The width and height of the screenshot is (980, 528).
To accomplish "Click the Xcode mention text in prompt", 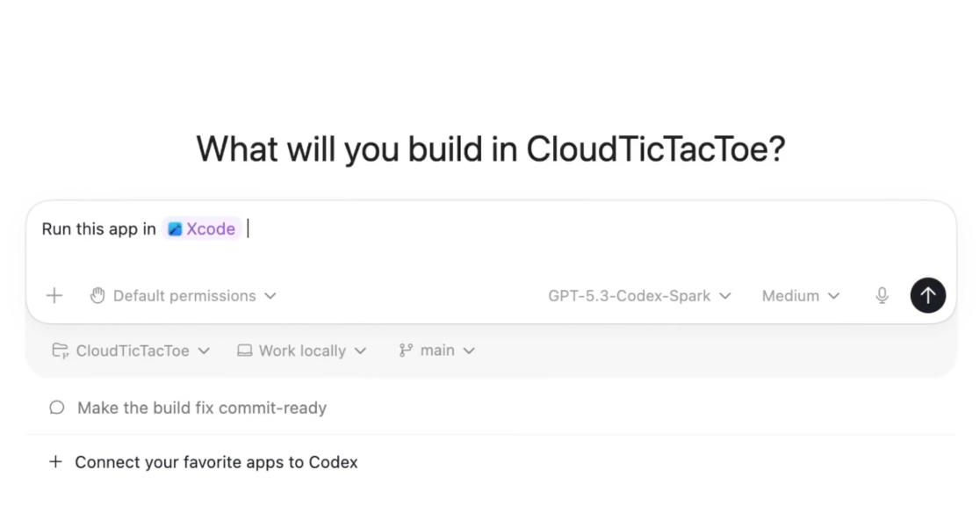I will 211,229.
